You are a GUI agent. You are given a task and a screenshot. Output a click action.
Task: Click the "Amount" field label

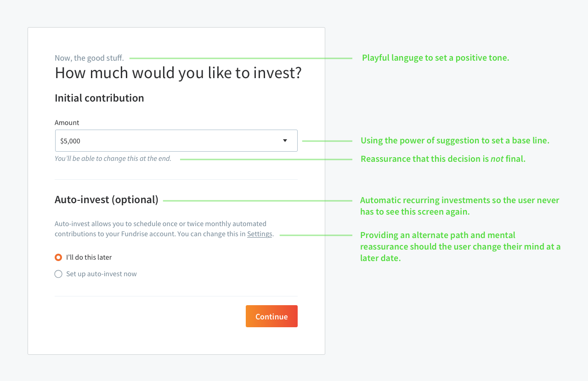pyautogui.click(x=67, y=123)
